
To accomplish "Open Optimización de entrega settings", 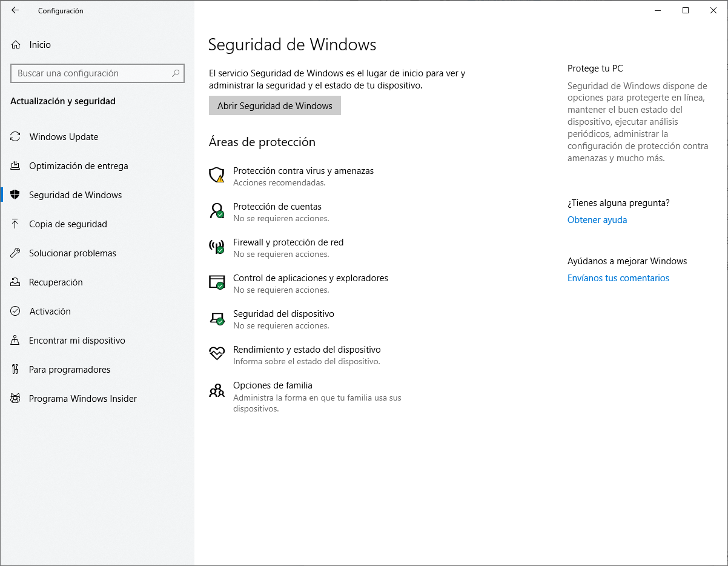I will click(x=79, y=165).
